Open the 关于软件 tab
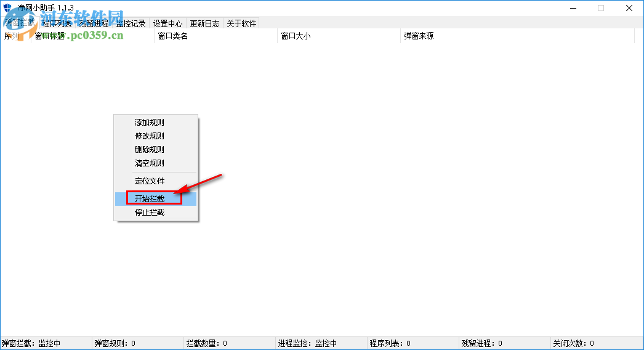The image size is (644, 350). click(241, 23)
